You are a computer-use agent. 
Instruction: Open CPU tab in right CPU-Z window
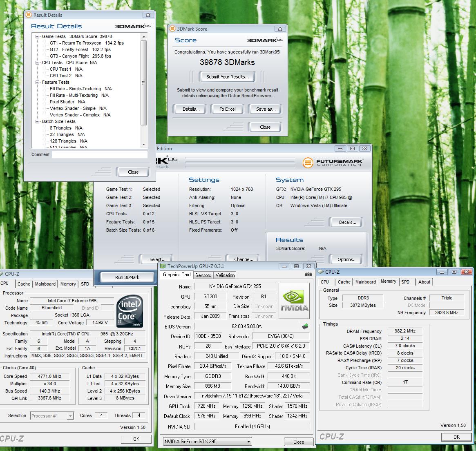click(324, 282)
